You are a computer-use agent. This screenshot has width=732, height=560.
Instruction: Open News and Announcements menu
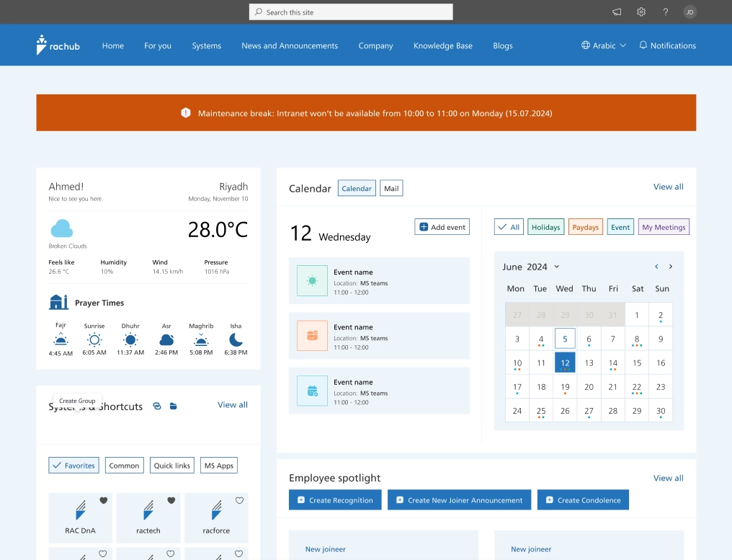pyautogui.click(x=290, y=45)
